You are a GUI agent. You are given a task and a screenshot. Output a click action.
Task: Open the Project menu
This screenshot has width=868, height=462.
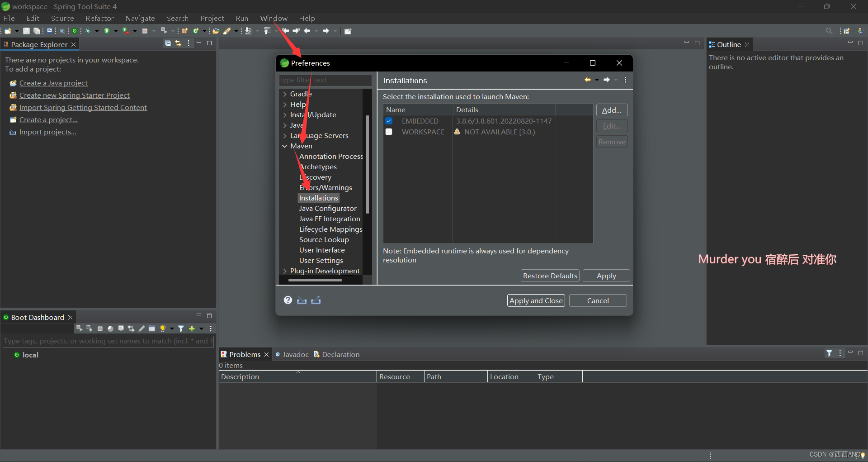click(212, 18)
